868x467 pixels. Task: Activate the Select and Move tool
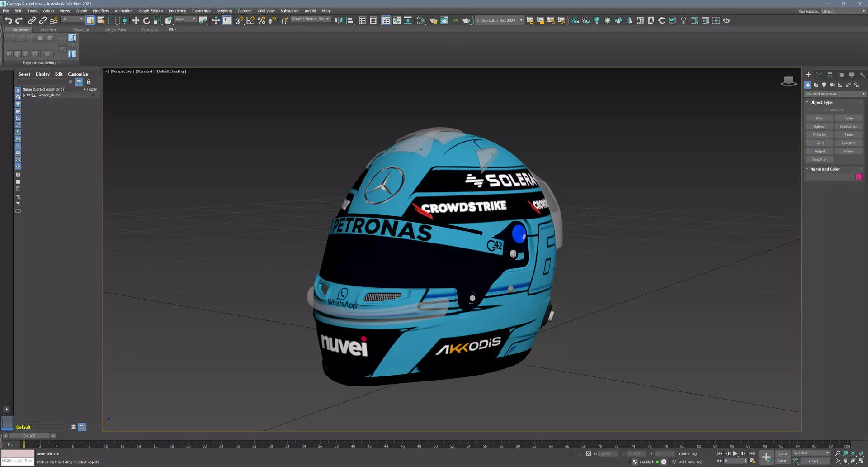point(136,20)
